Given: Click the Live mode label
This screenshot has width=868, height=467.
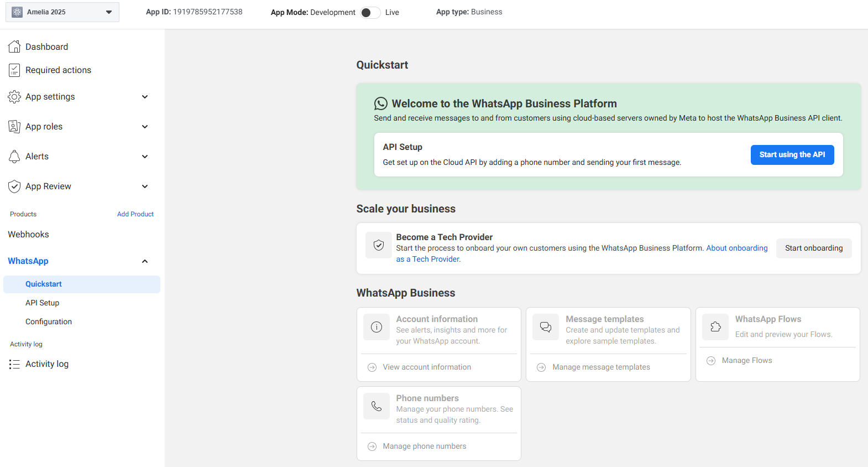Looking at the screenshot, I should pos(392,12).
